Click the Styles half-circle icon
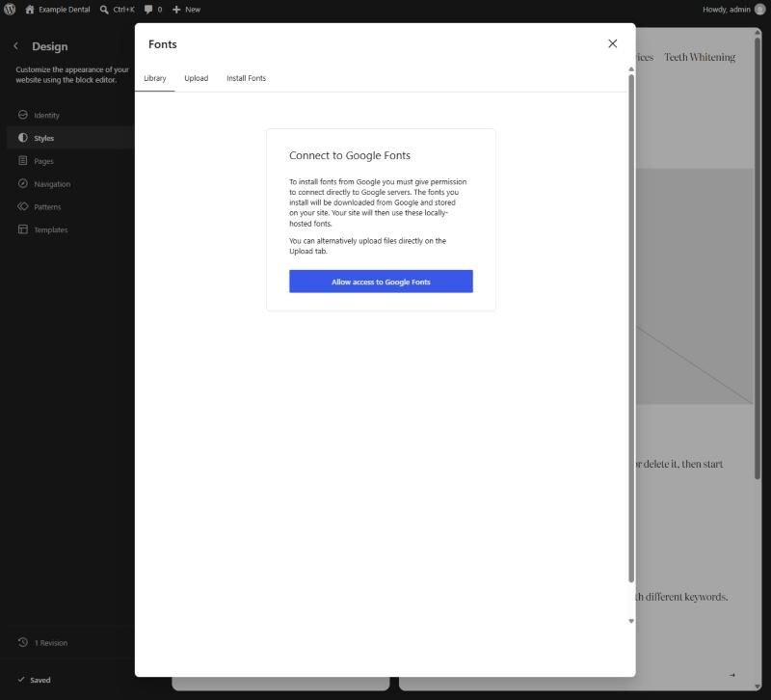Viewport: 771px width, 700px height. [22, 138]
